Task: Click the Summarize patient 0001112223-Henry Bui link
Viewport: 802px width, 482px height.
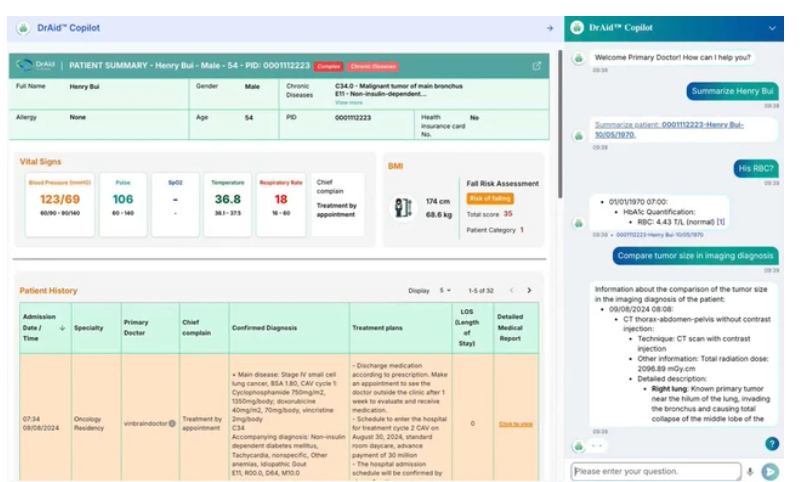Action: (x=669, y=129)
